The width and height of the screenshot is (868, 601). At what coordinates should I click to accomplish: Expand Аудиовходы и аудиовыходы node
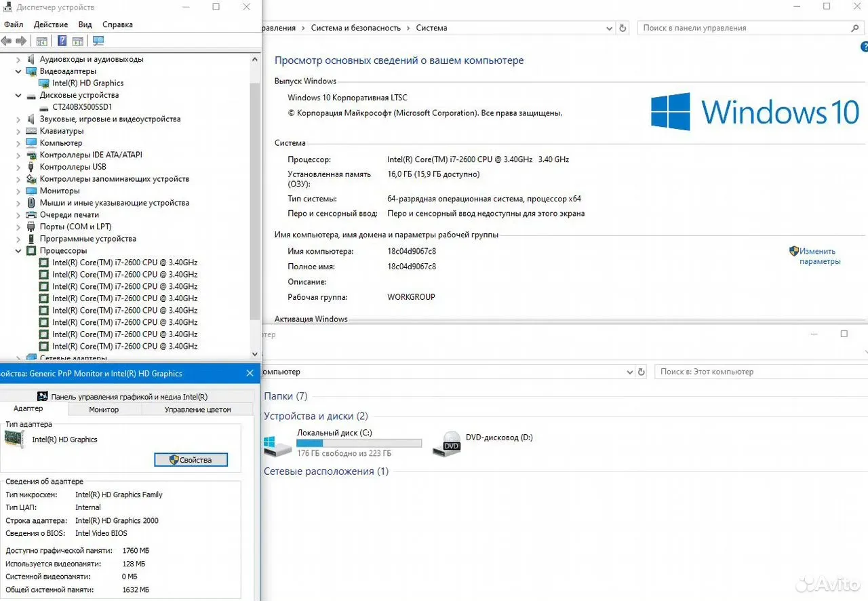coord(18,60)
